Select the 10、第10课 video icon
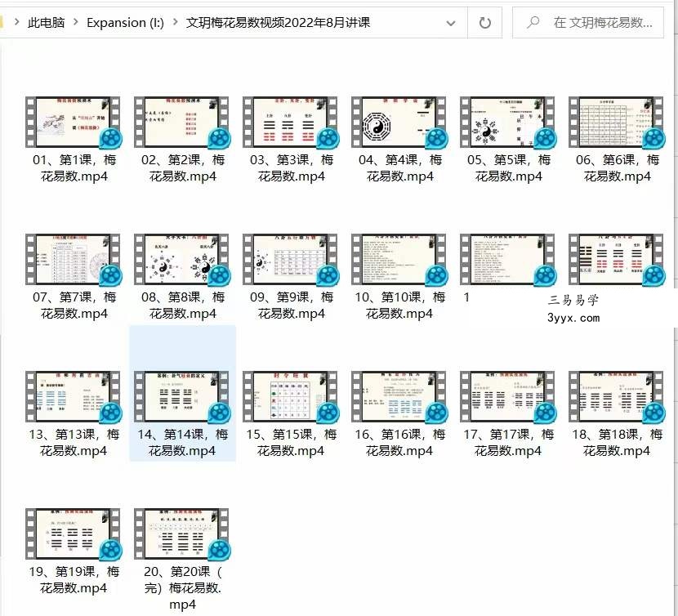678x616 pixels. (x=399, y=259)
